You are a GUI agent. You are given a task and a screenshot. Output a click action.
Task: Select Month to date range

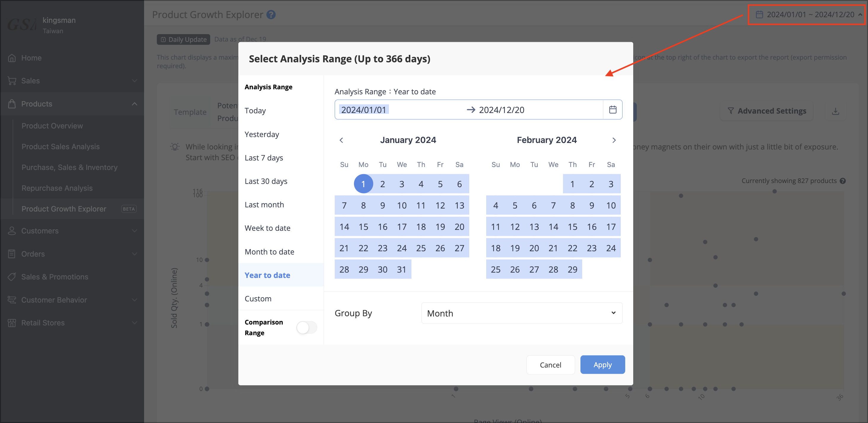pos(281,252)
